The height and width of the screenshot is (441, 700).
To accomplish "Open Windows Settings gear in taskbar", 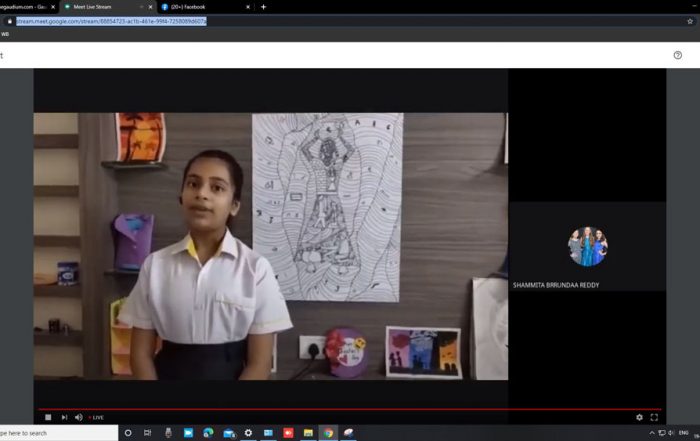I will click(x=248, y=433).
